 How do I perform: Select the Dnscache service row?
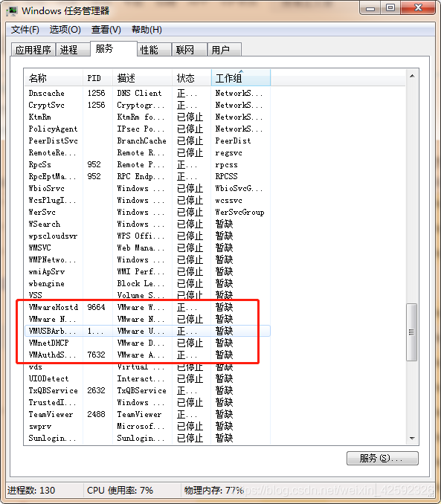[147, 93]
